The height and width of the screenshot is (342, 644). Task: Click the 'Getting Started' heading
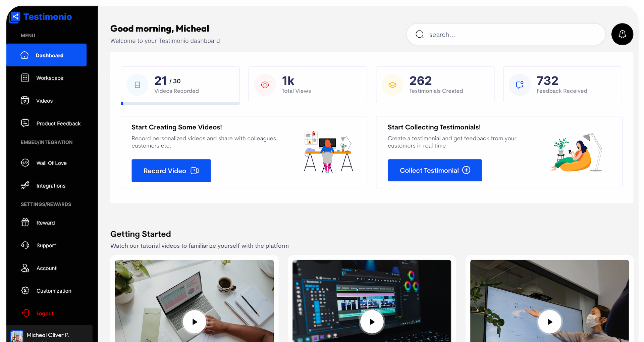click(141, 234)
